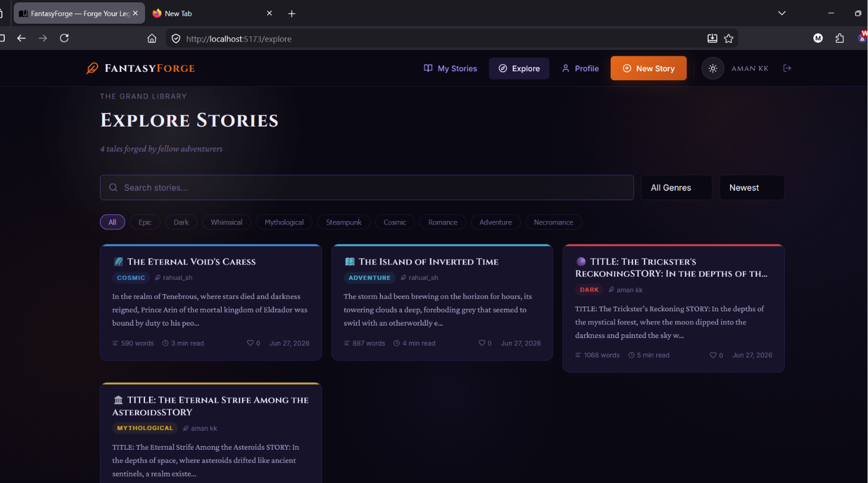Filter stories by Dark chip
Image resolution: width=868 pixels, height=483 pixels.
[x=181, y=222]
